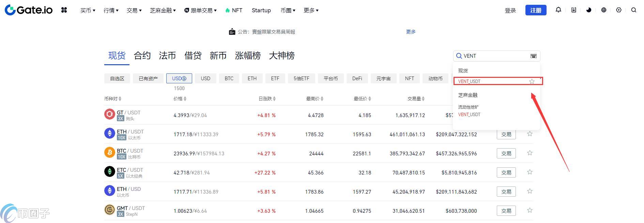Click the header search magnifier icon
This screenshot has width=644, height=223.
click(634, 10)
